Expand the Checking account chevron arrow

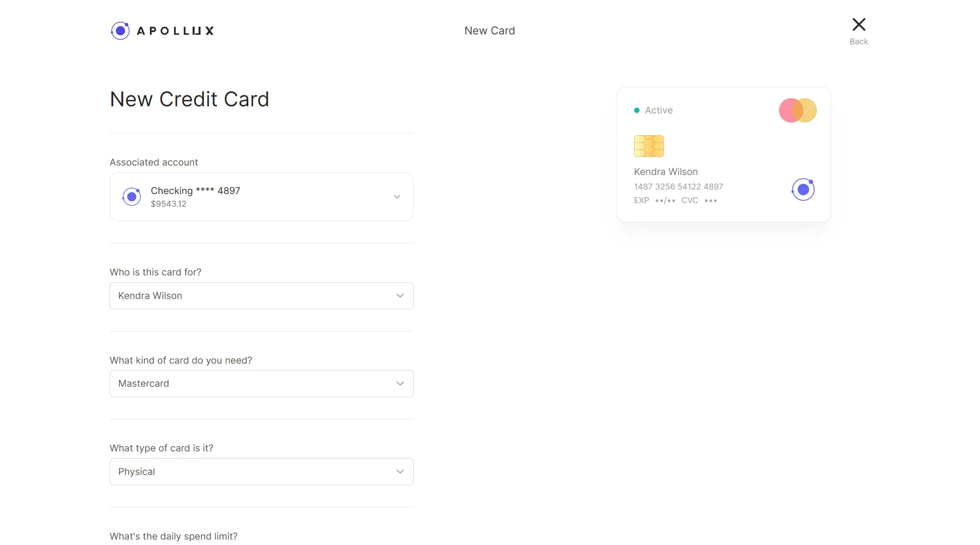pyautogui.click(x=397, y=197)
